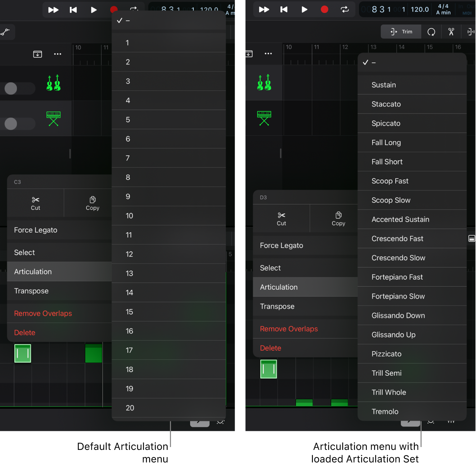The height and width of the screenshot is (469, 476).
Task: Click the automation curve icon at far left
Action: point(5,32)
